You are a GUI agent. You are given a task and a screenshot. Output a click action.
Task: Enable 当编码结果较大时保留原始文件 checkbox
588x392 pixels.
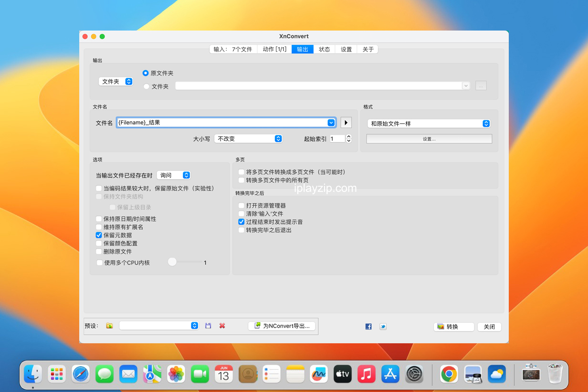pos(99,188)
